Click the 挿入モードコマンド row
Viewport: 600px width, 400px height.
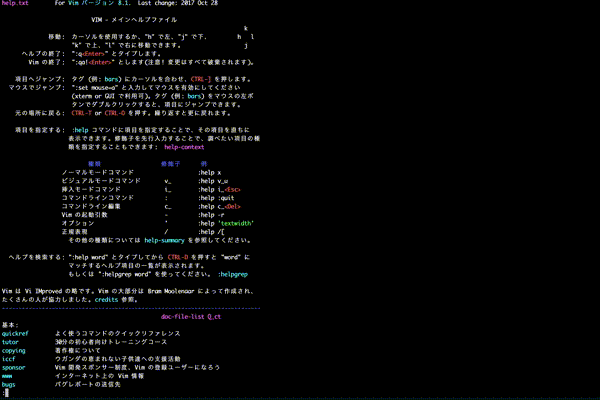click(91, 189)
